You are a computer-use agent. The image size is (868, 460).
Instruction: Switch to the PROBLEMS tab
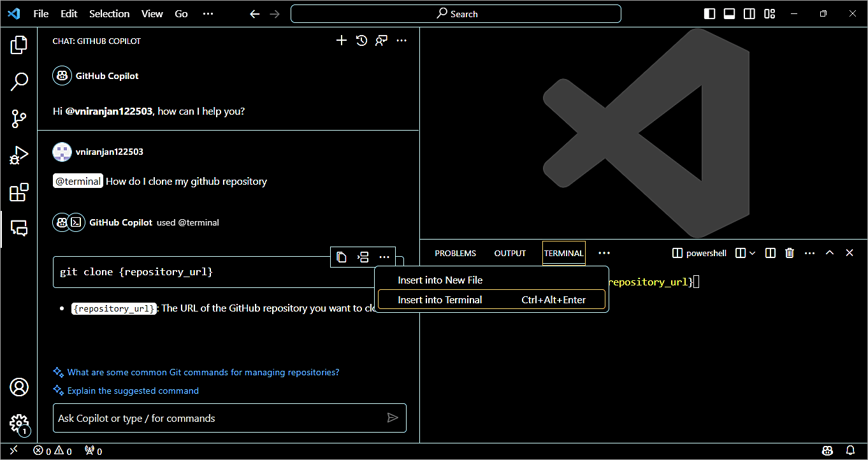(455, 253)
